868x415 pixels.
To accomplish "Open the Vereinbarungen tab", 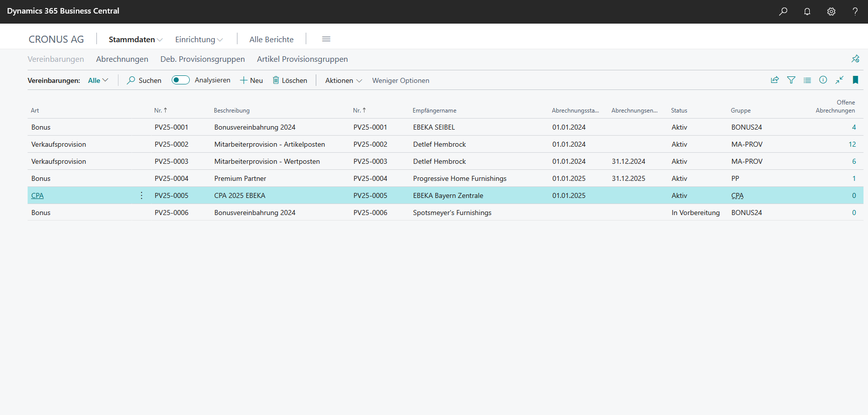I will (x=56, y=59).
